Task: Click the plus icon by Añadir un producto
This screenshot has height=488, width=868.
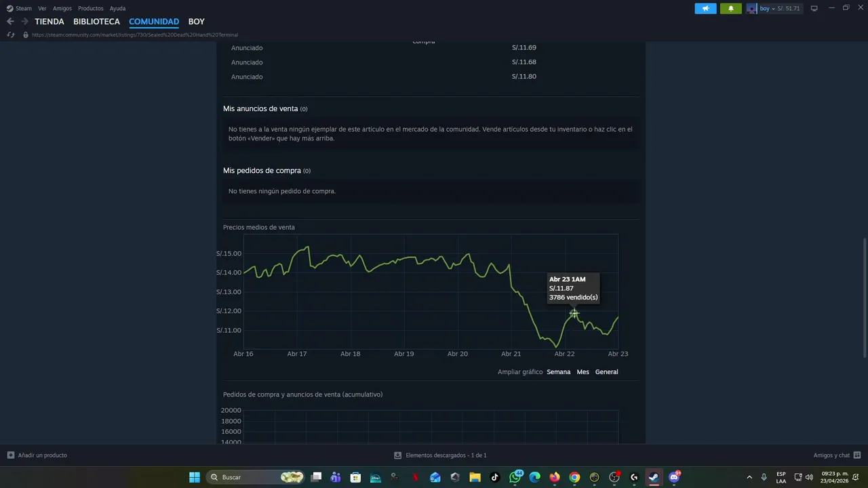Action: (x=11, y=455)
